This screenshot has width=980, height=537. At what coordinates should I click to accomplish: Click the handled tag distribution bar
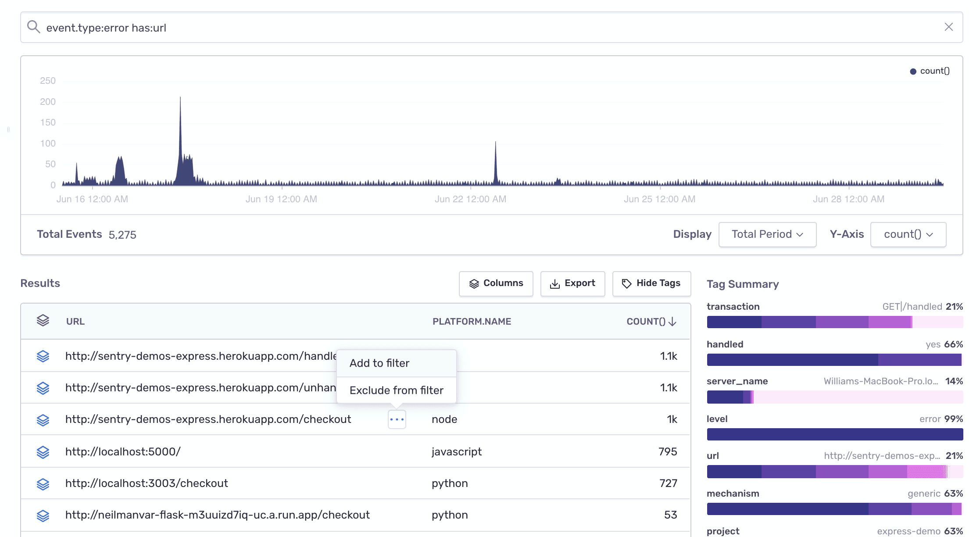[x=834, y=360]
